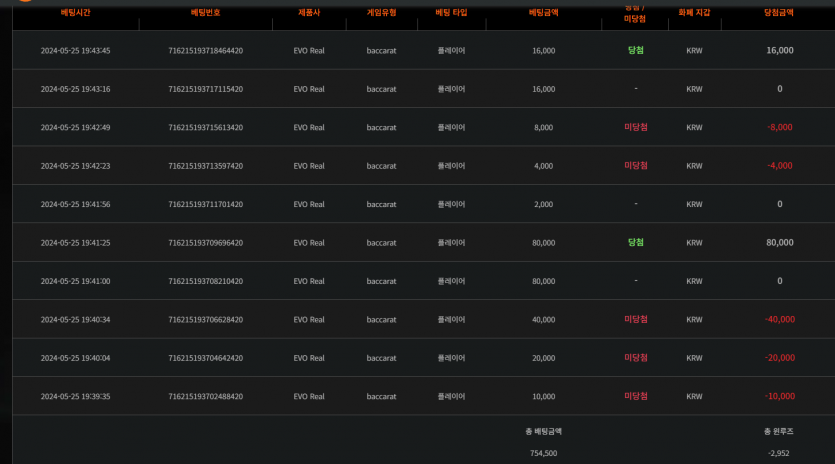Click the red 미당첨 status in 19:40:34 row
The height and width of the screenshot is (464, 835).
tap(635, 319)
